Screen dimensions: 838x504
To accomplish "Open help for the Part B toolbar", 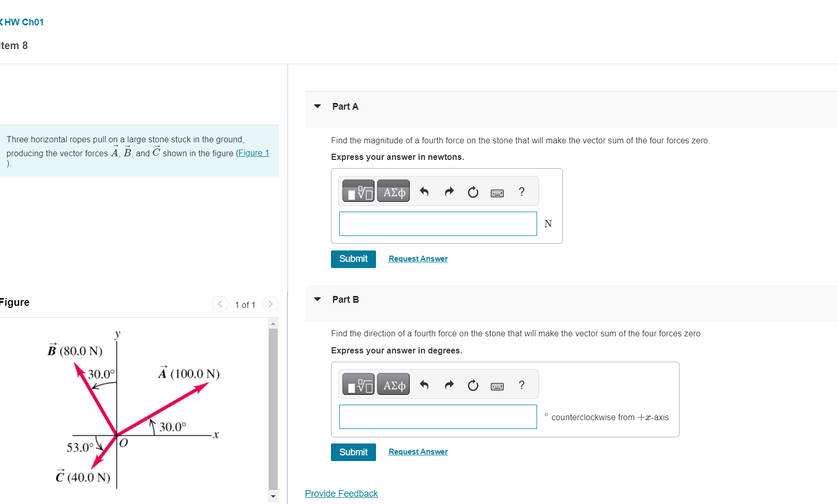I will (522, 385).
